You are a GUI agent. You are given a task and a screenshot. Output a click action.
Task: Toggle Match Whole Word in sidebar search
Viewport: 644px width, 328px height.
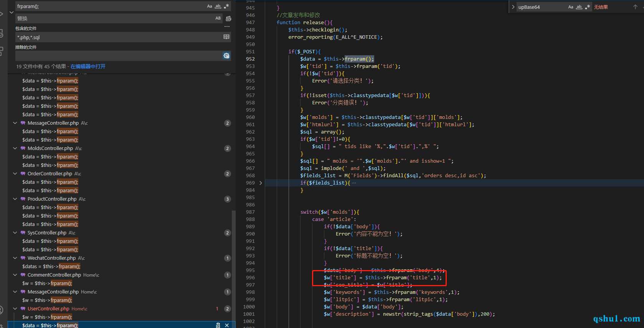click(x=218, y=6)
